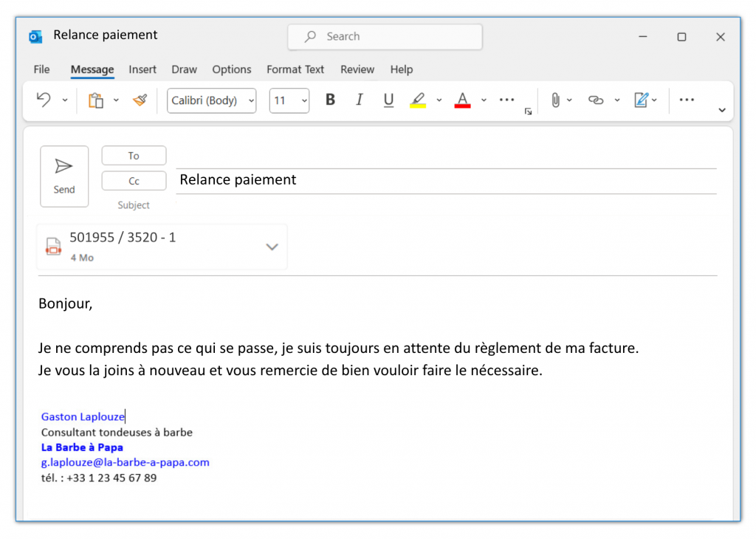Click the To recipients button
Image resolution: width=756 pixels, height=539 pixels.
coord(134,156)
